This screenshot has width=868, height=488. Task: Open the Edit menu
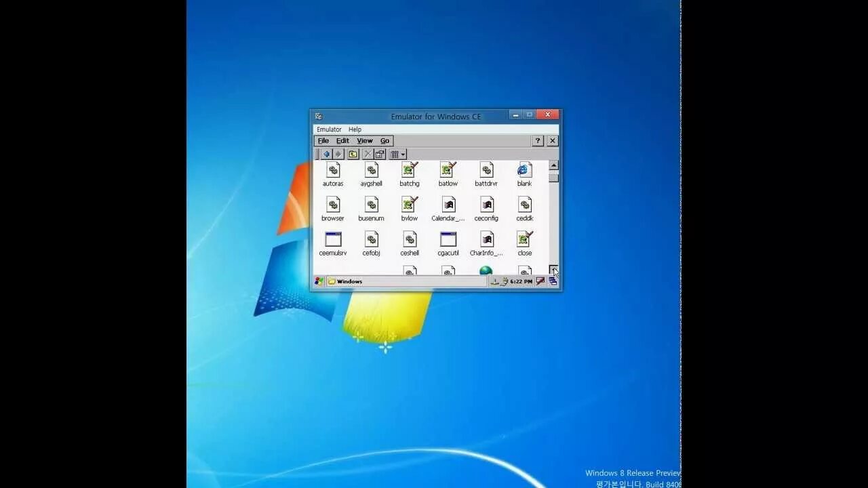click(x=342, y=141)
